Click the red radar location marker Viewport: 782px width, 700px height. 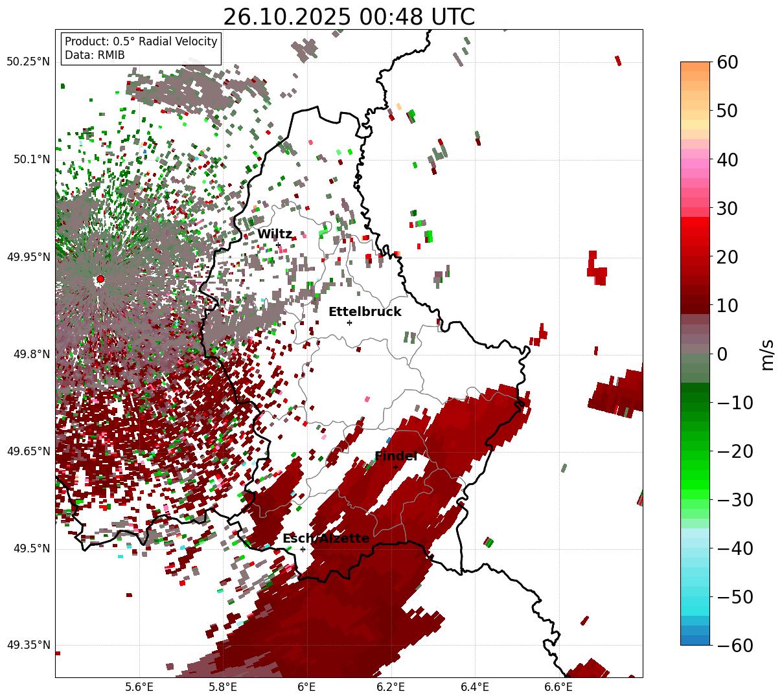100,279
